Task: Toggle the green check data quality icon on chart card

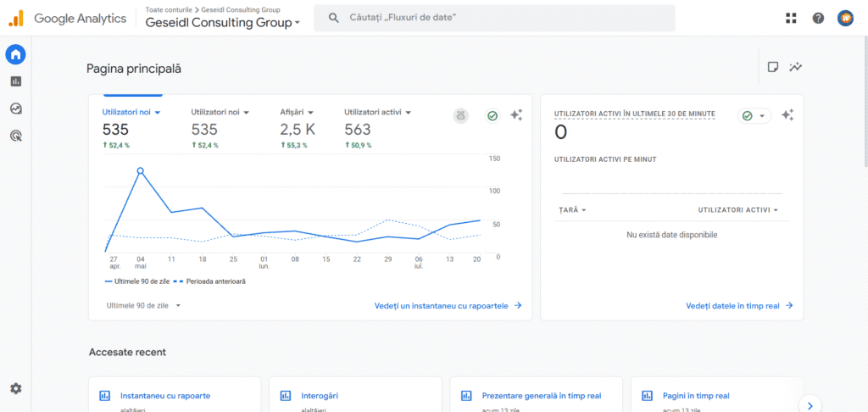Action: tap(492, 116)
